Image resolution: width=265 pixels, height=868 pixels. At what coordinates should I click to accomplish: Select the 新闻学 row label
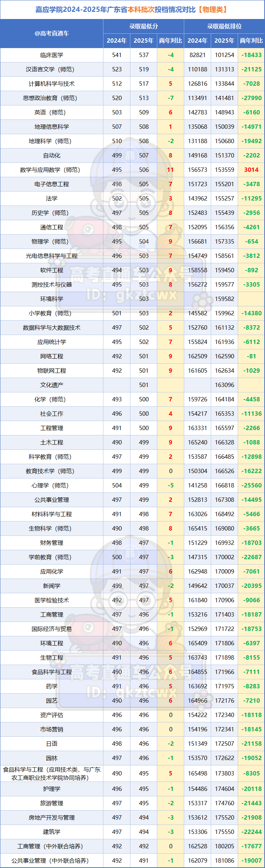coord(52,586)
